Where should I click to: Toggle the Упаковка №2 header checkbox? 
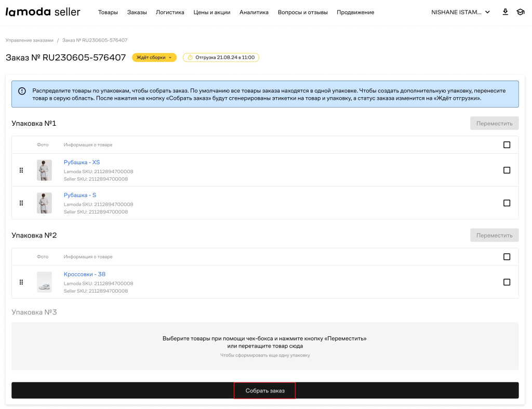(507, 257)
